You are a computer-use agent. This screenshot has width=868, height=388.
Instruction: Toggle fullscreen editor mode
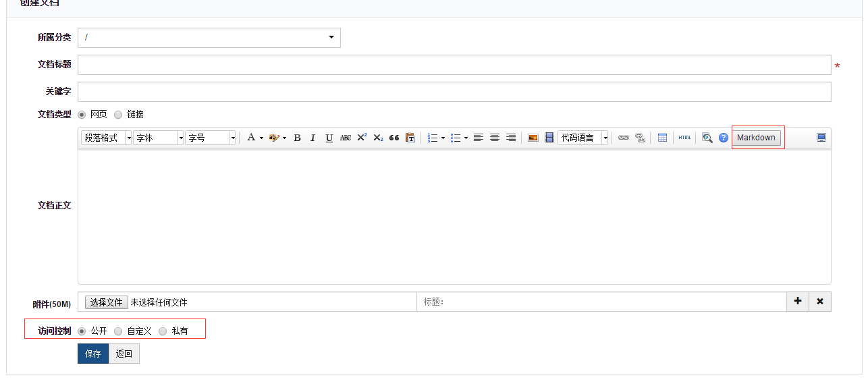point(821,138)
